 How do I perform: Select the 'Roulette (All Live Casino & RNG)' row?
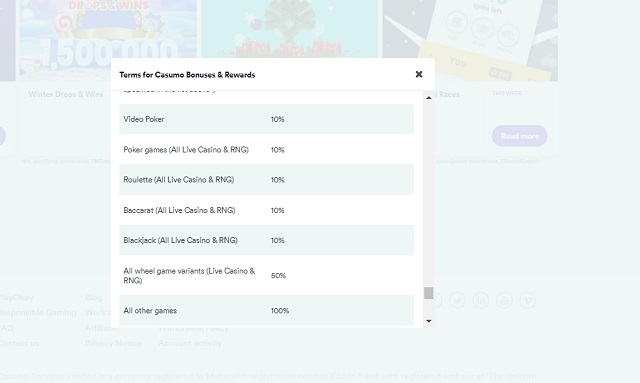(267, 180)
